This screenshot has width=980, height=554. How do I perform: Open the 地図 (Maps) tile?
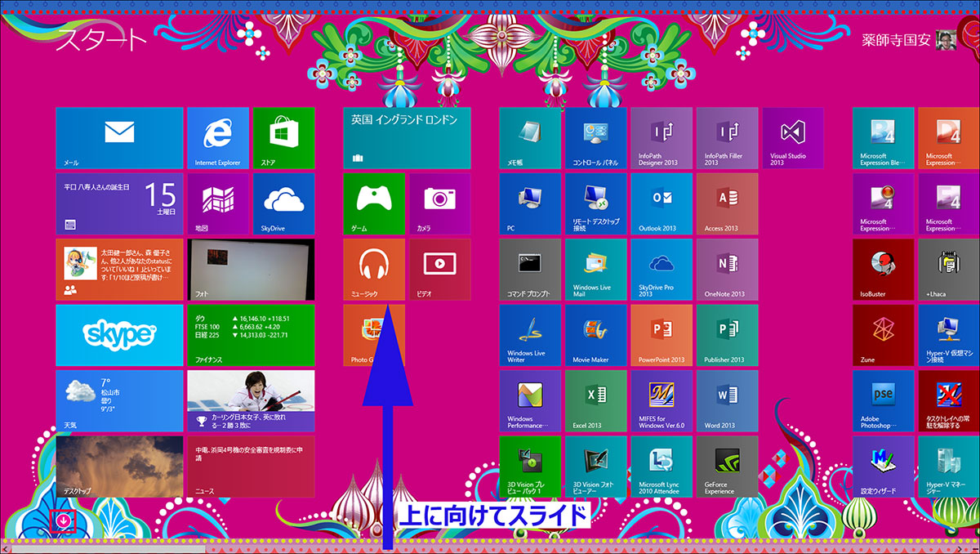point(218,203)
